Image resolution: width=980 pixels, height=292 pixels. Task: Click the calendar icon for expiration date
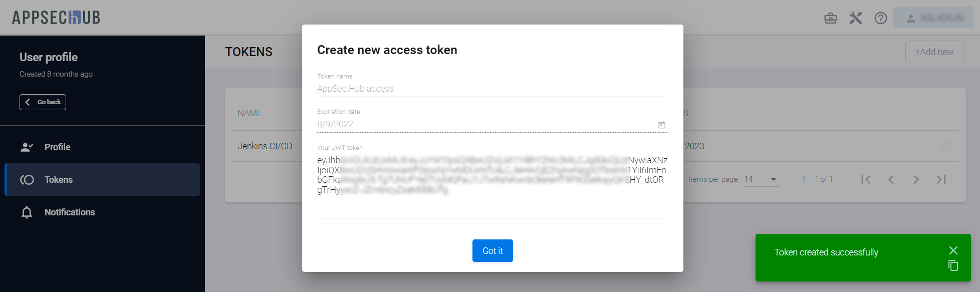point(662,125)
